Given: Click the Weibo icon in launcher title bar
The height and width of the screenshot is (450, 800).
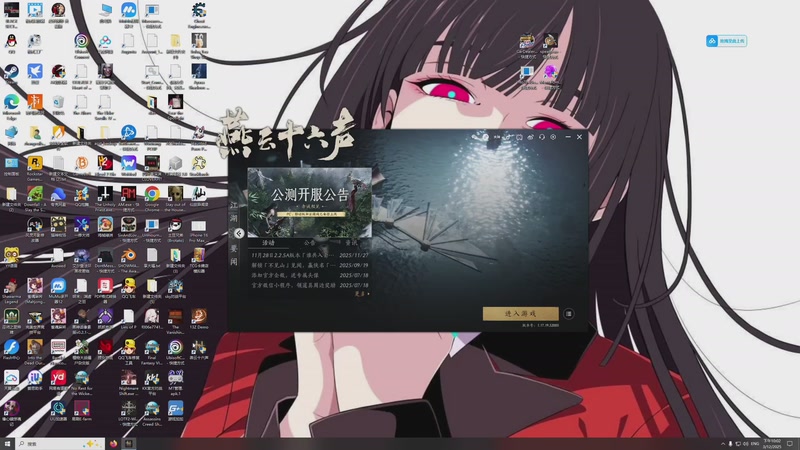Looking at the screenshot, I should [x=531, y=137].
